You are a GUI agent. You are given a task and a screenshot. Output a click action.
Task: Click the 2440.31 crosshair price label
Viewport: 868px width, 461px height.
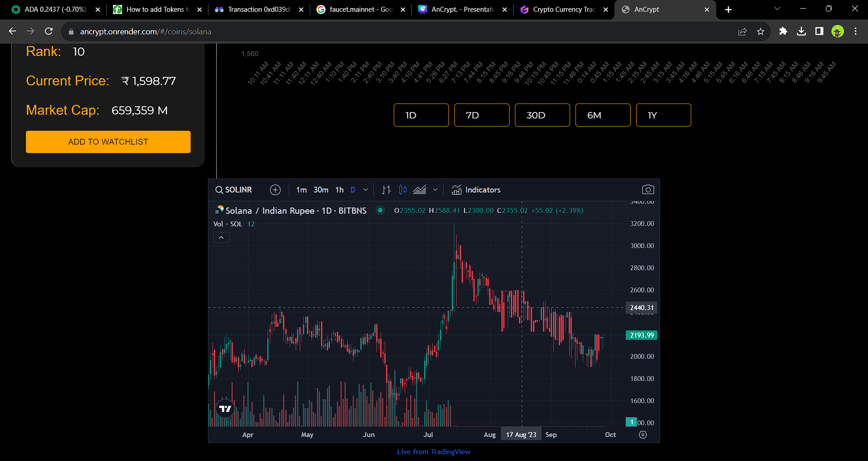[x=642, y=308]
